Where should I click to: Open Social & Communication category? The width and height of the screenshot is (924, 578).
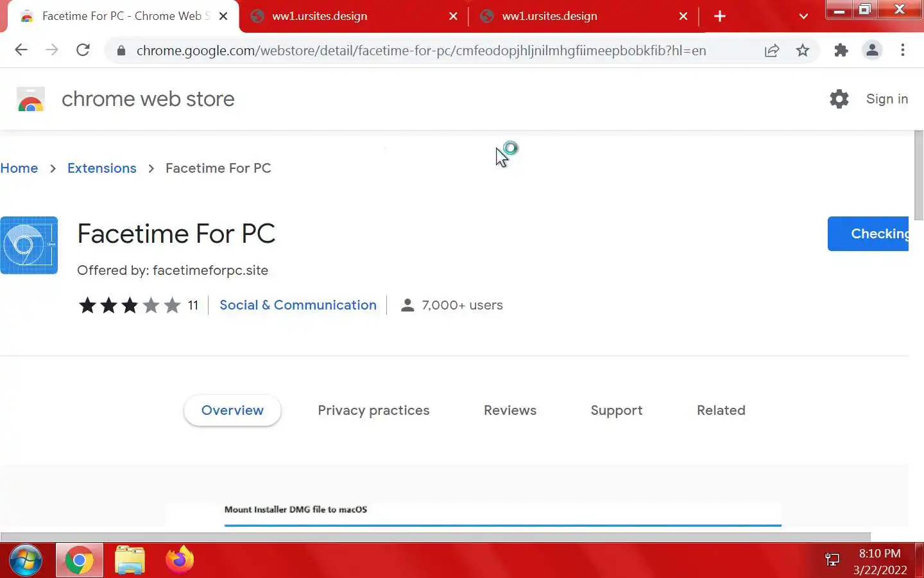click(298, 305)
